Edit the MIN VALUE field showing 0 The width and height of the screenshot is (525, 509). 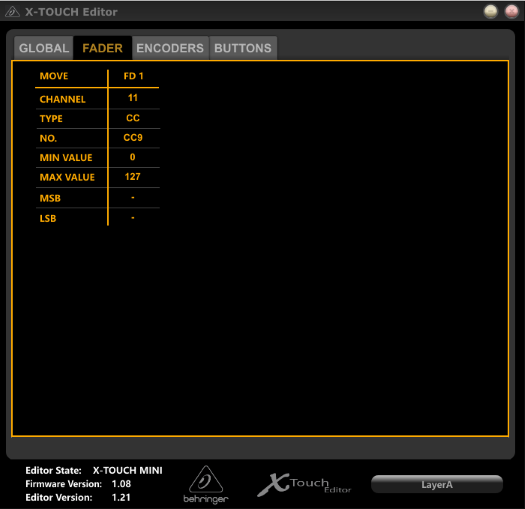(133, 157)
